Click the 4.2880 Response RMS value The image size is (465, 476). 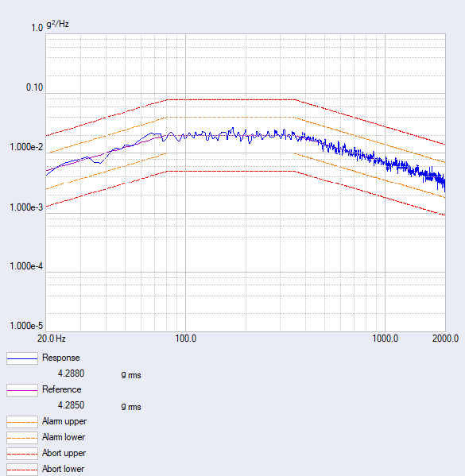click(71, 373)
